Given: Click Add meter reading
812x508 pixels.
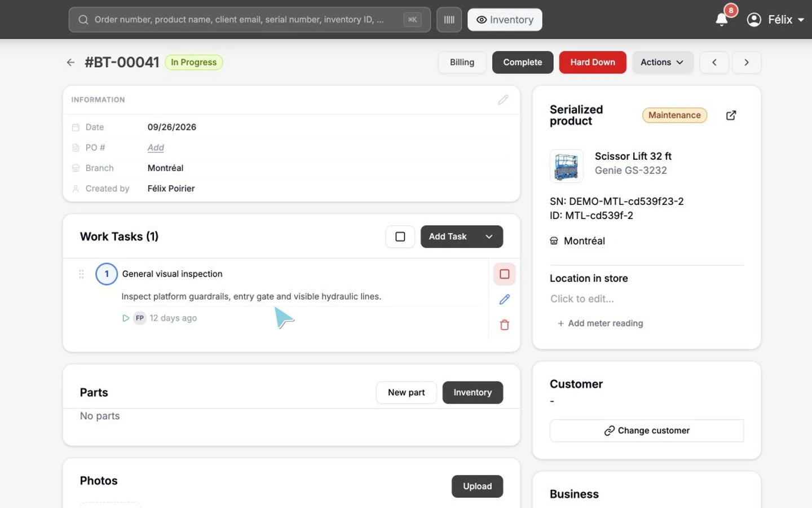Looking at the screenshot, I should [600, 323].
